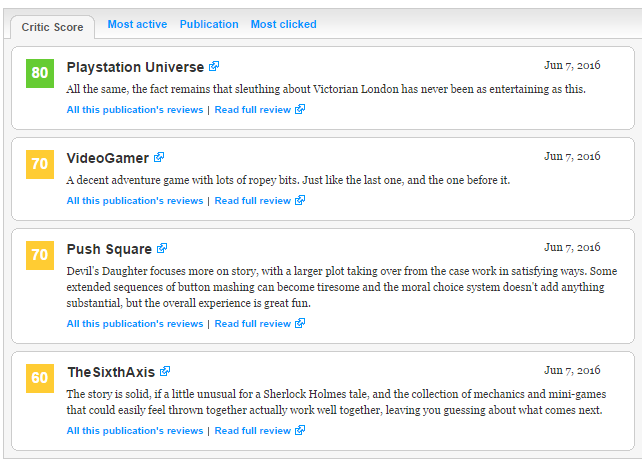
Task: Click the Jun 7, 2016 date on Push Square
Action: (572, 247)
